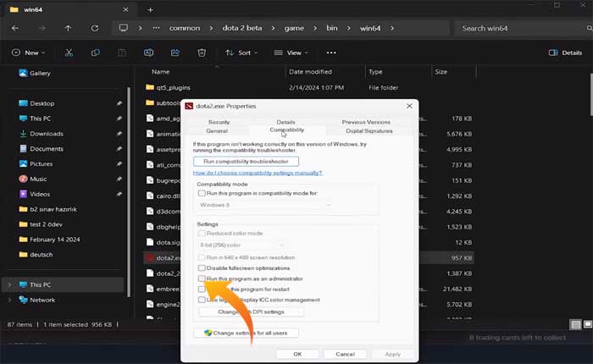Open the See more ellipsis menu

[x=331, y=52]
